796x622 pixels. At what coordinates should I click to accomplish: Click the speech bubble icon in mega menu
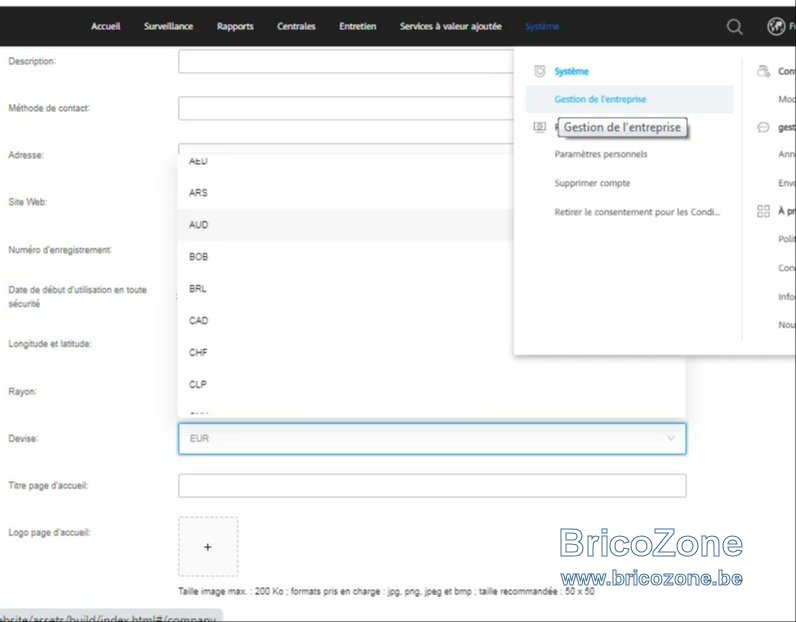click(763, 127)
